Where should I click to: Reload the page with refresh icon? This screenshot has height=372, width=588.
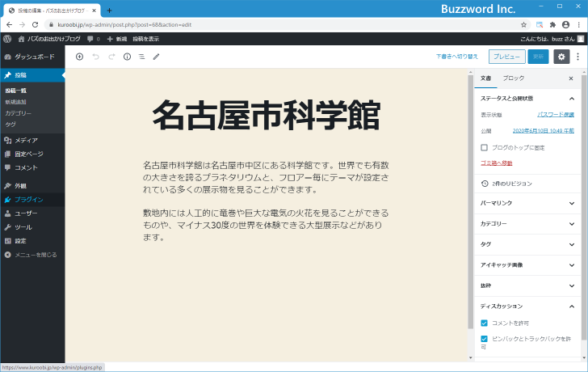point(35,25)
